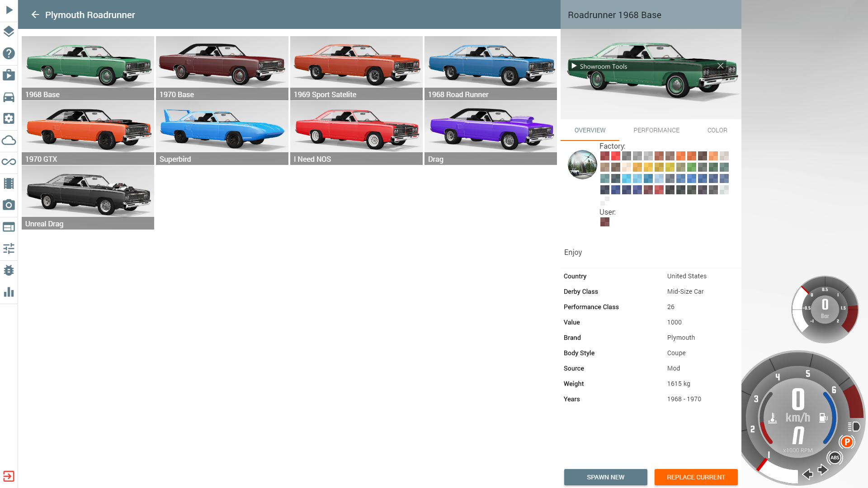
Task: Open the debug bug icon
Action: 9,270
